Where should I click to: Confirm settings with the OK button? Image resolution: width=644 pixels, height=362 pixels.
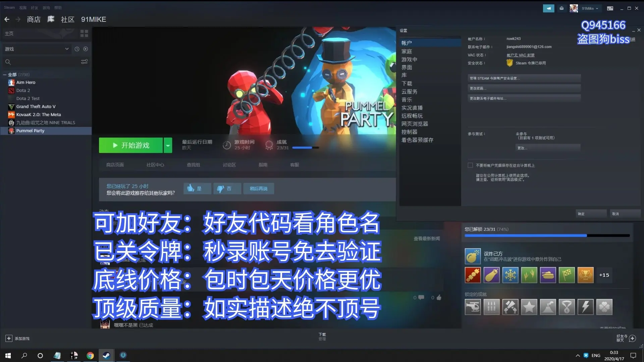pos(591,214)
